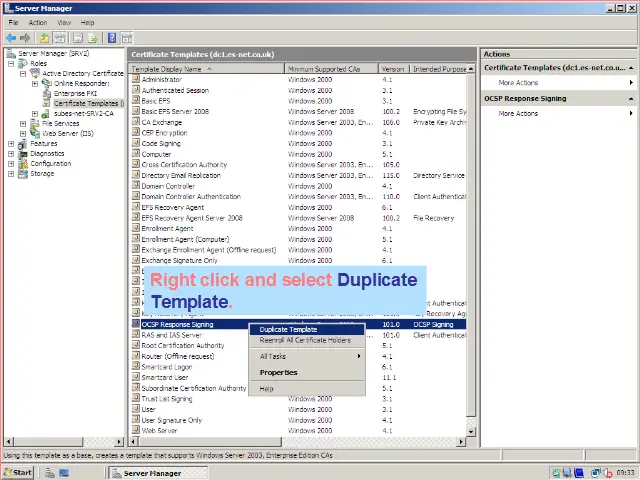Choose Duplicate Template from context menu

(307, 329)
